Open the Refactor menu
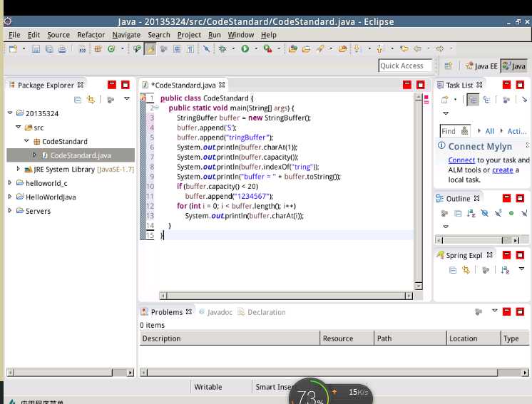This screenshot has width=532, height=404. [x=91, y=35]
